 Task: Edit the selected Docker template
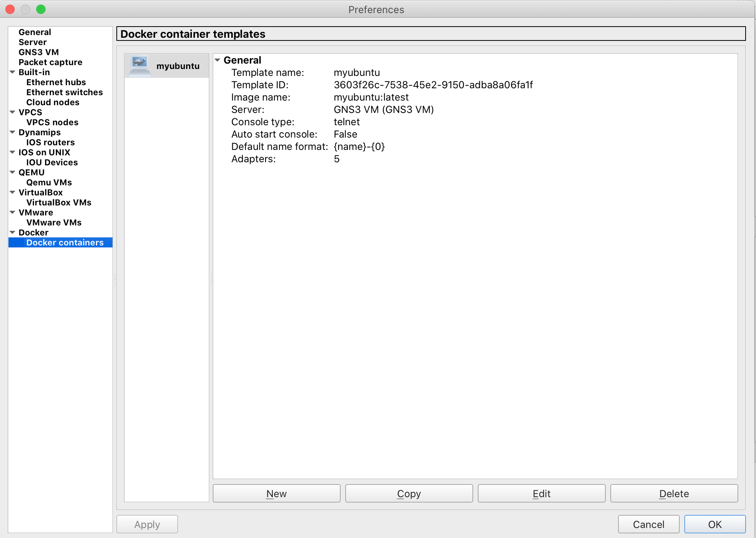[541, 493]
